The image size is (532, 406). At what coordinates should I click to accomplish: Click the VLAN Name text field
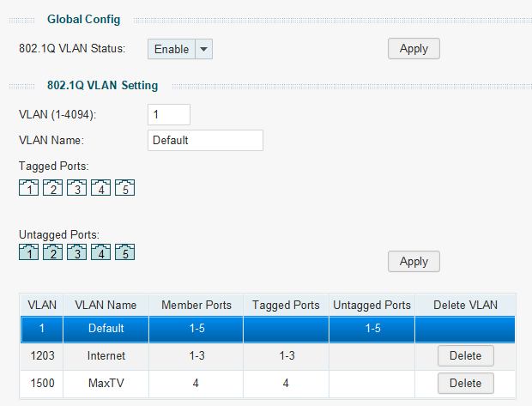coord(205,140)
